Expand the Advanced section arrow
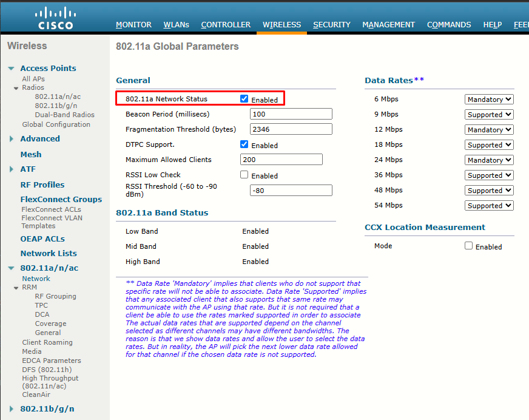The width and height of the screenshot is (529, 420). pos(12,139)
